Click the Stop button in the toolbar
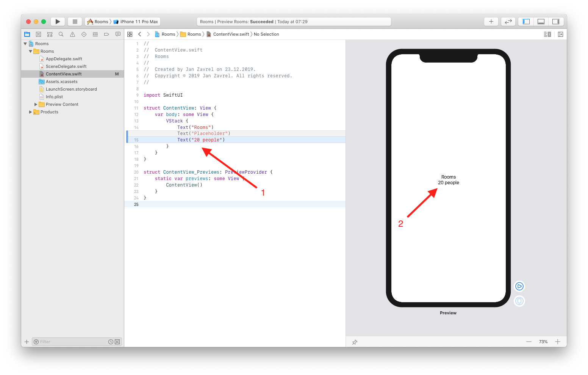 click(75, 21)
